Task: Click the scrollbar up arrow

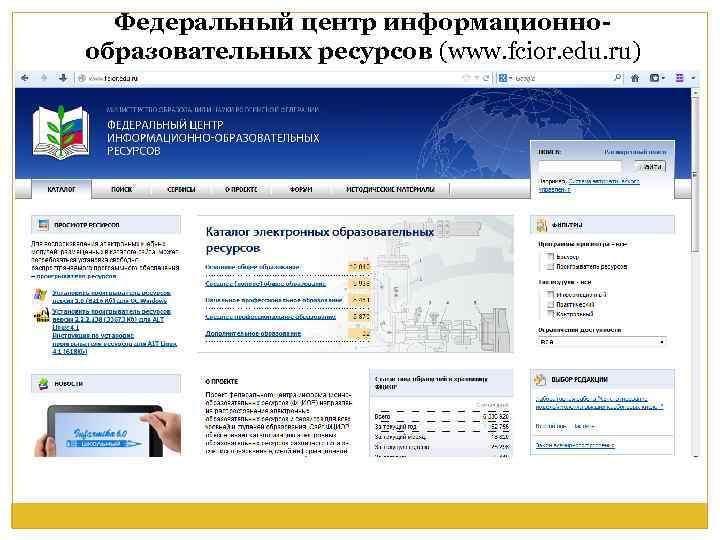Action: (695, 93)
